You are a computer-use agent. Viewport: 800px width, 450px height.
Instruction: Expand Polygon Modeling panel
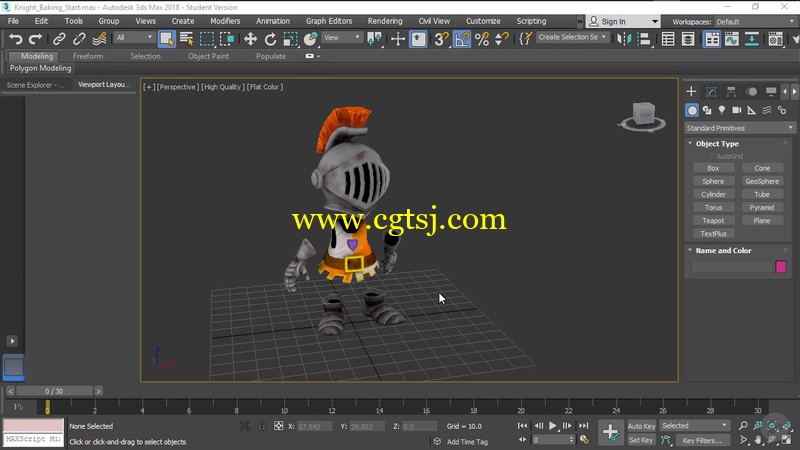(x=40, y=68)
